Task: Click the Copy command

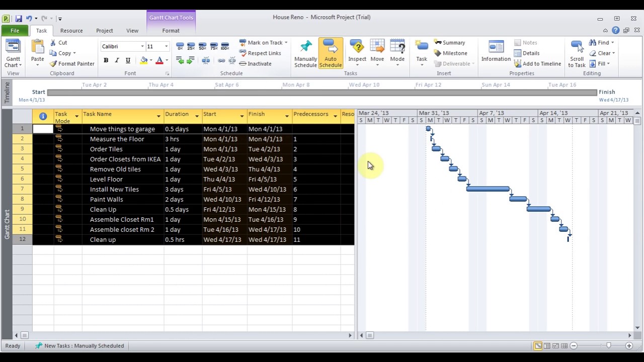Action: coord(62,53)
